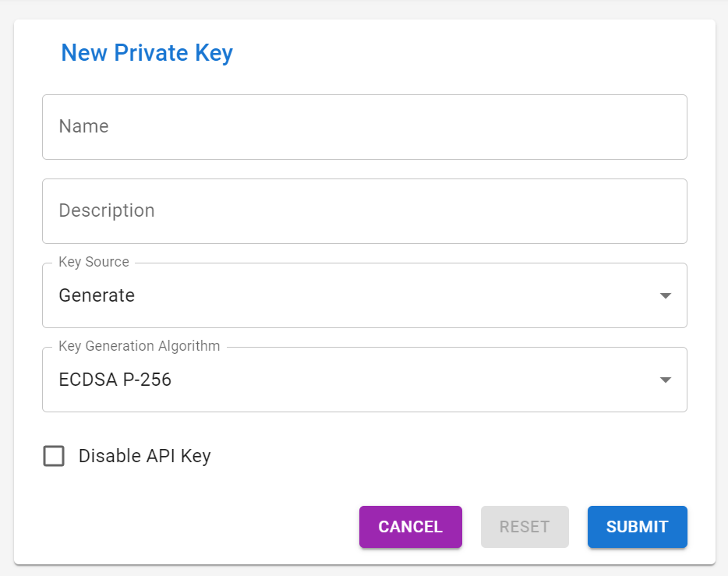This screenshot has width=728, height=576.
Task: Click the algorithm selector showing ECDSA P-256
Action: [x=364, y=380]
